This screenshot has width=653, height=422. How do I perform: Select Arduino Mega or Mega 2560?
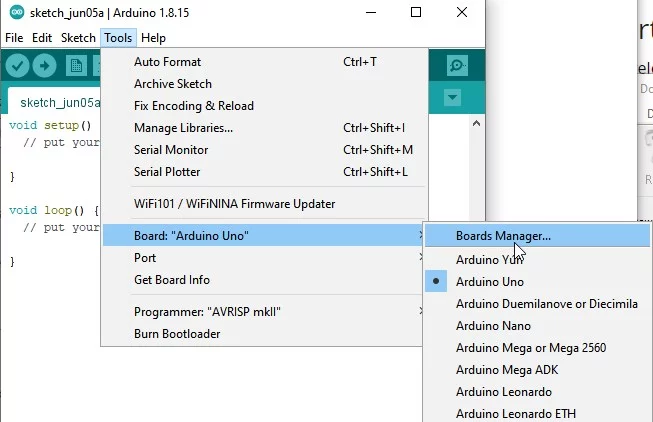coord(538,348)
